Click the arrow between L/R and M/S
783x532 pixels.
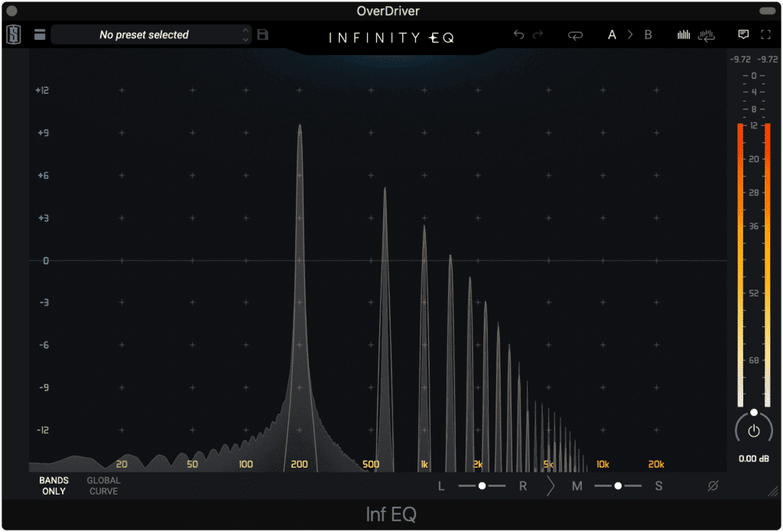coord(551,486)
